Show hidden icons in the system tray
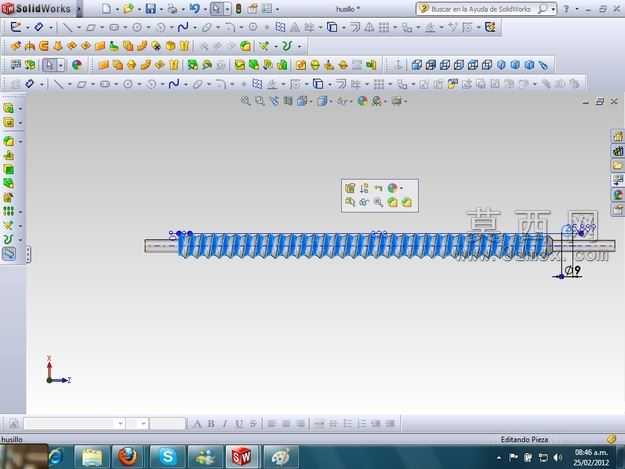This screenshot has width=625, height=469. coord(499,458)
